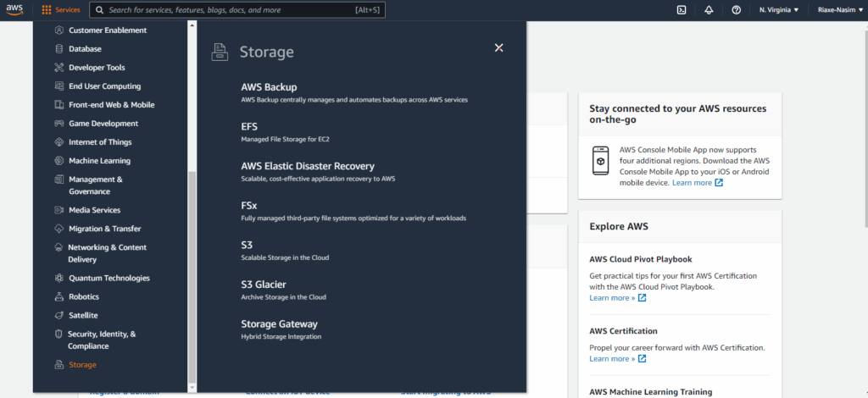Viewport: 868px width, 398px height.
Task: Open the CloudShell terminal icon
Action: pyautogui.click(x=681, y=10)
